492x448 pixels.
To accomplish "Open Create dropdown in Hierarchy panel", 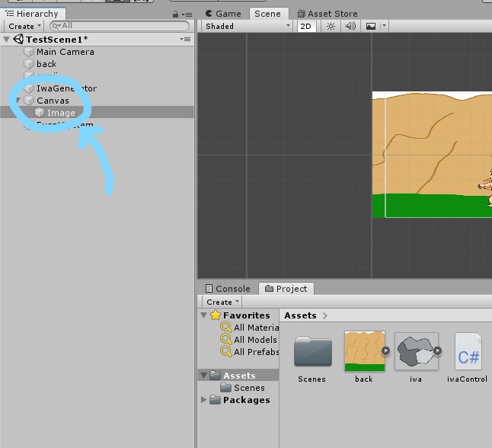I will (x=24, y=26).
